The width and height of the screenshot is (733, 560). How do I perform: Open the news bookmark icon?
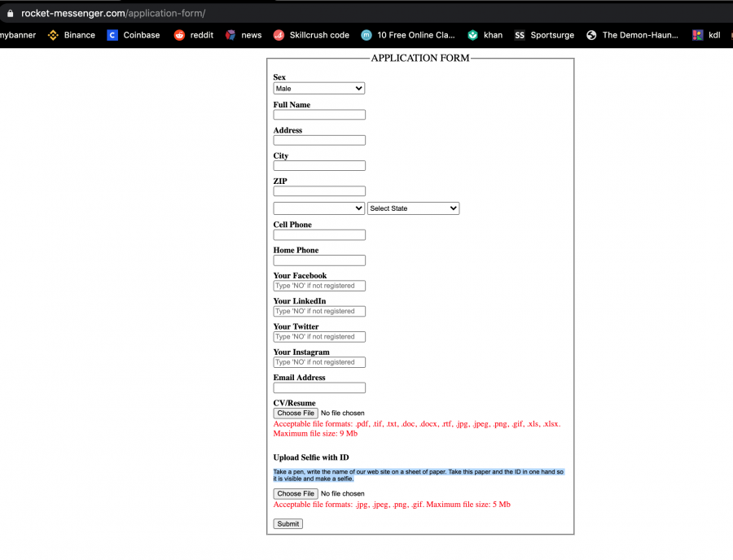pos(230,35)
